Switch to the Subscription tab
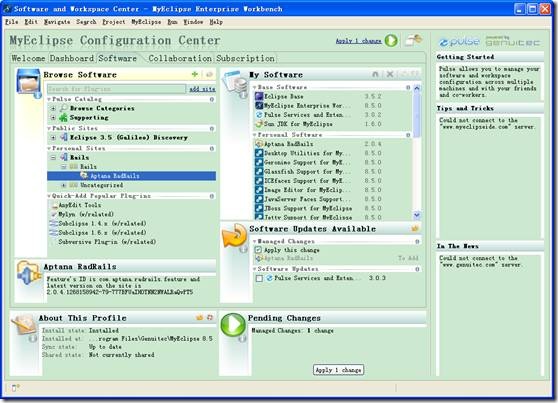The width and height of the screenshot is (558, 403). pos(246,58)
